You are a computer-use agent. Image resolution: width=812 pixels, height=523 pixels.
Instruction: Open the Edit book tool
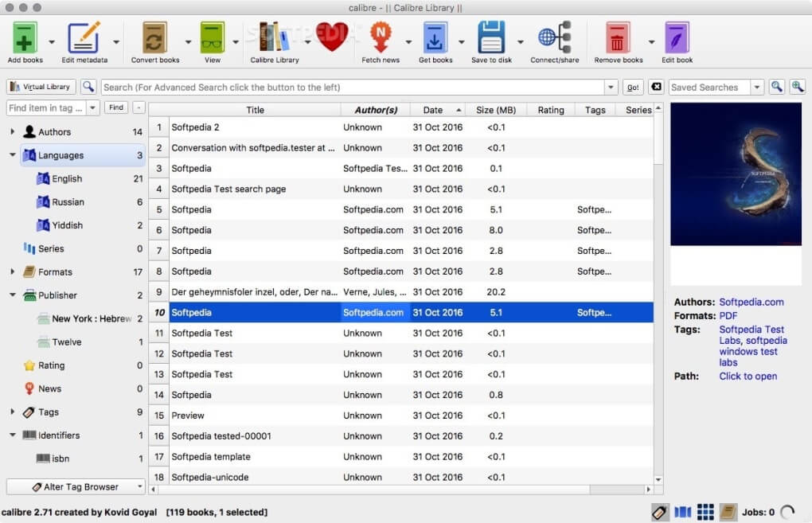pyautogui.click(x=676, y=36)
